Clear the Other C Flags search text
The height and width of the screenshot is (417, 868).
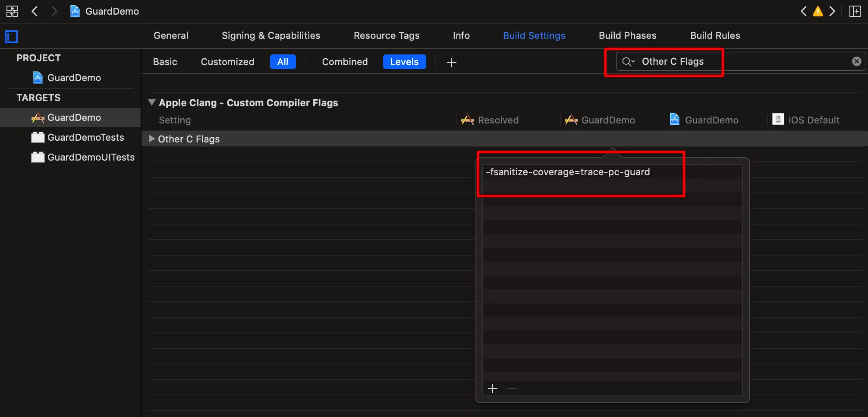857,61
